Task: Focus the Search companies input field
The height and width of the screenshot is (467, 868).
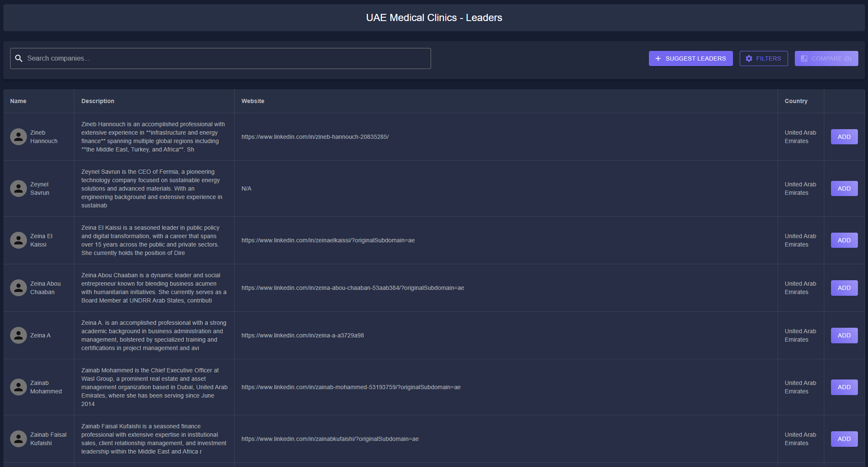Action: tap(227, 58)
